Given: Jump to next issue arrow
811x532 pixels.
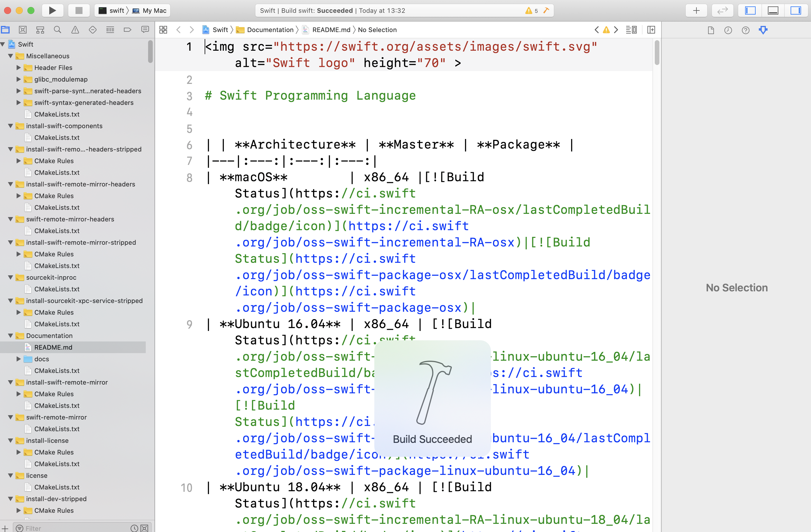Looking at the screenshot, I should coord(616,30).
